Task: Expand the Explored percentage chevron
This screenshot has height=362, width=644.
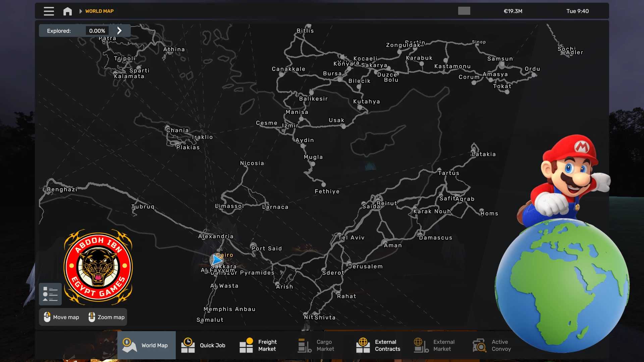Action: click(119, 31)
